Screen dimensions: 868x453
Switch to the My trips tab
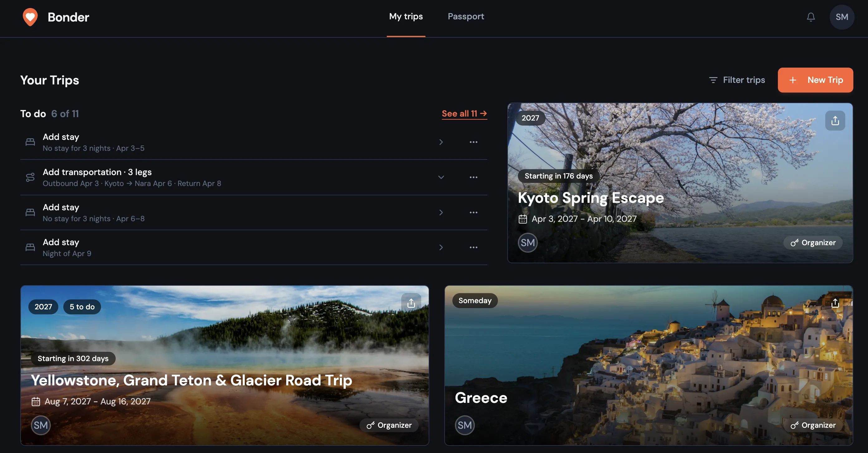[406, 17]
